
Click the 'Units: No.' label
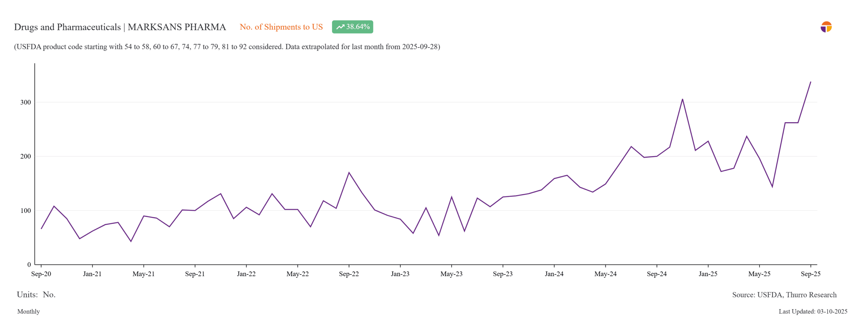(x=36, y=294)
